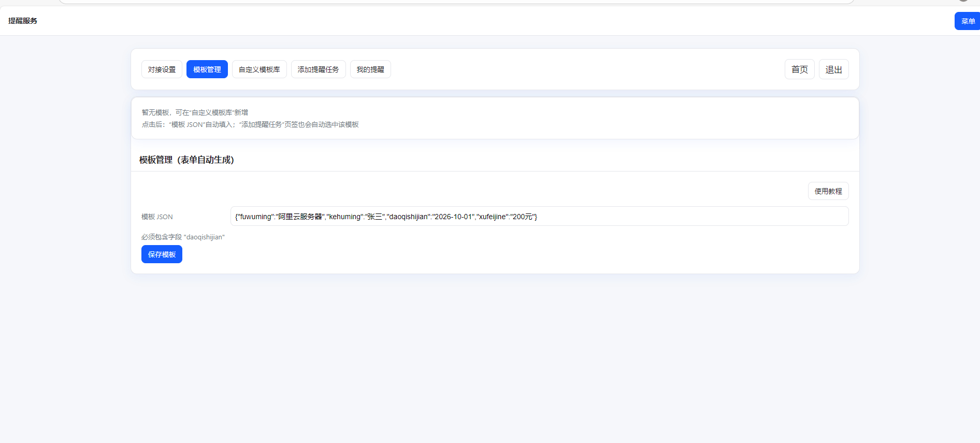This screenshot has width=980, height=443.
Task: Open the blue 菜单 button
Action: coord(967,21)
